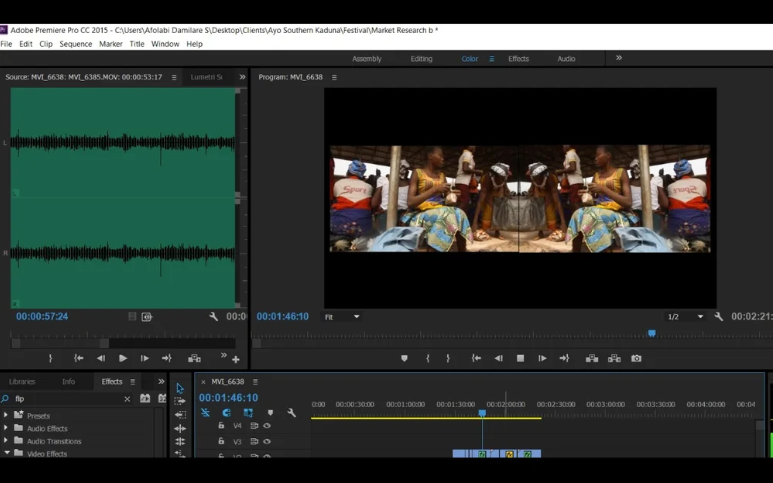Click the timeline playhead marker
Image resolution: width=773 pixels, height=483 pixels.
coord(482,412)
